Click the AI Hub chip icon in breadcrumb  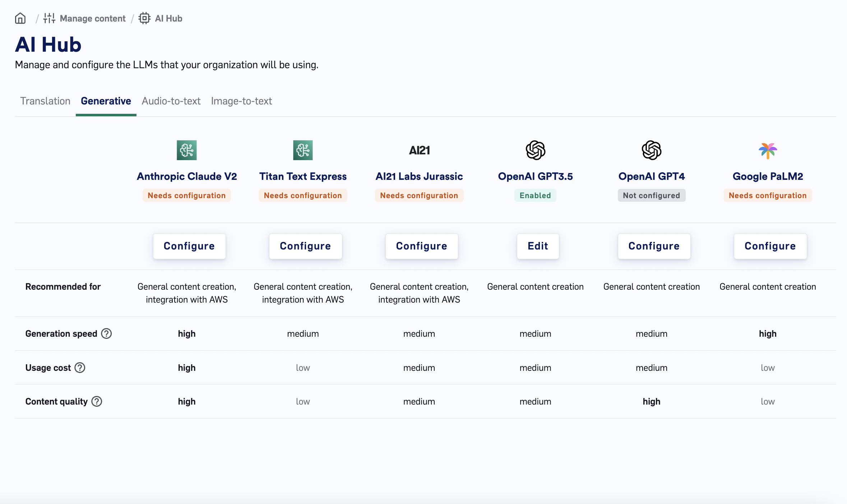pyautogui.click(x=144, y=18)
